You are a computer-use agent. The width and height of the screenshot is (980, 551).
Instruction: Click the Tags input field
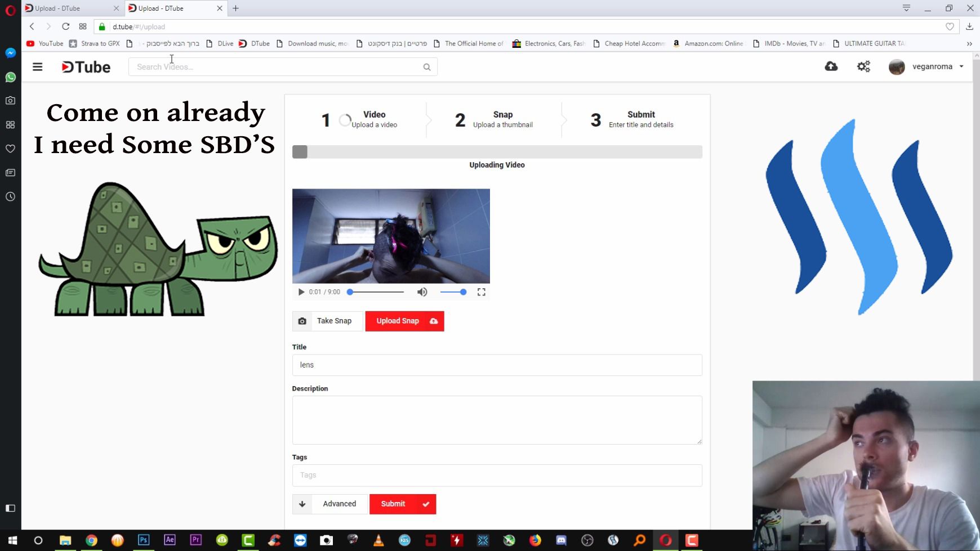[497, 475]
